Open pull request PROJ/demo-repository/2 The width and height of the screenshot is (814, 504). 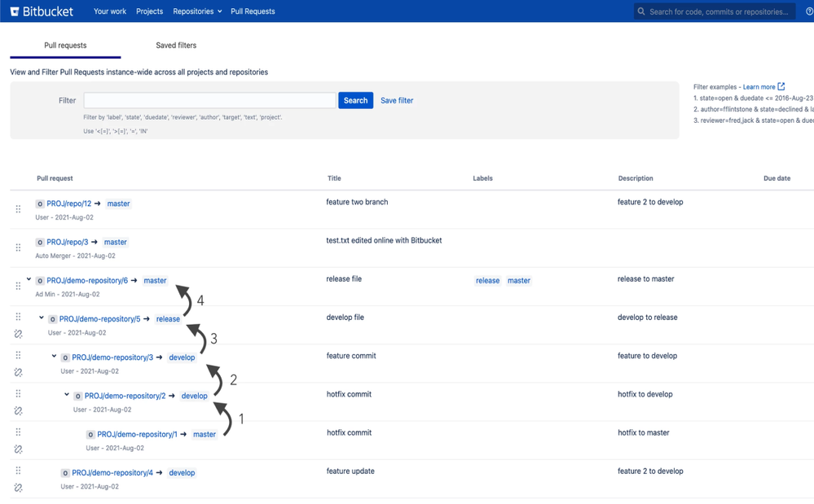[x=125, y=396]
